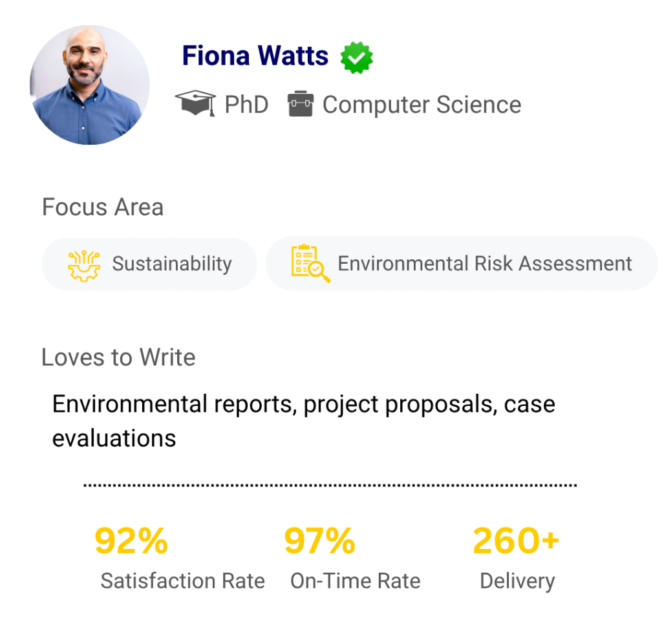
Task: Click the Computer Science field label
Action: (422, 105)
